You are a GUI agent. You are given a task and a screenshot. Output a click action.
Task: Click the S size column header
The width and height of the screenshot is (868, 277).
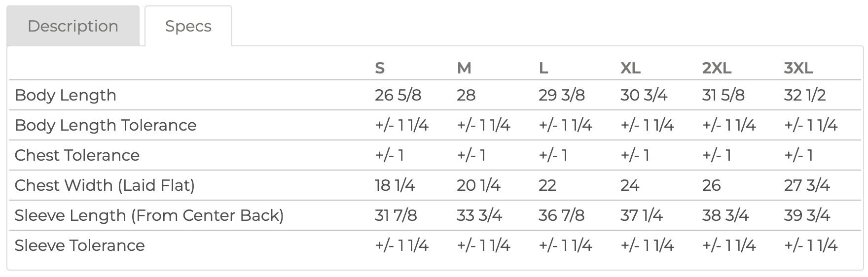[380, 68]
